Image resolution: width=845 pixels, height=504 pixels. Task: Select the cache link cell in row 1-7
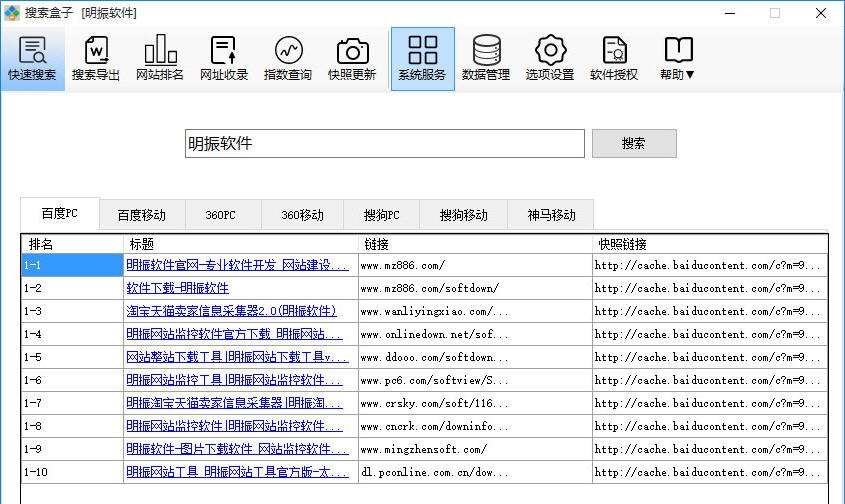coord(710,403)
